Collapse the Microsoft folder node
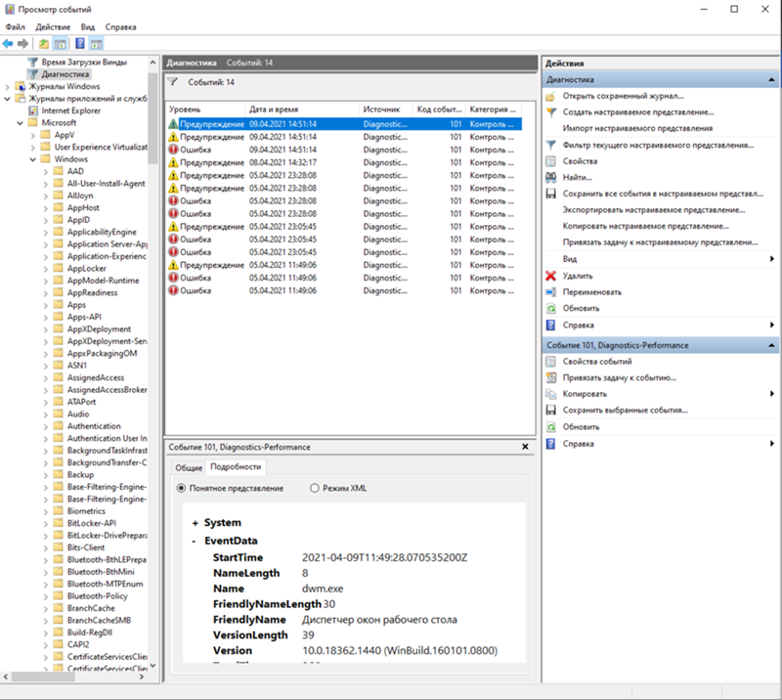Viewport: 782px width, 700px height. [20, 123]
